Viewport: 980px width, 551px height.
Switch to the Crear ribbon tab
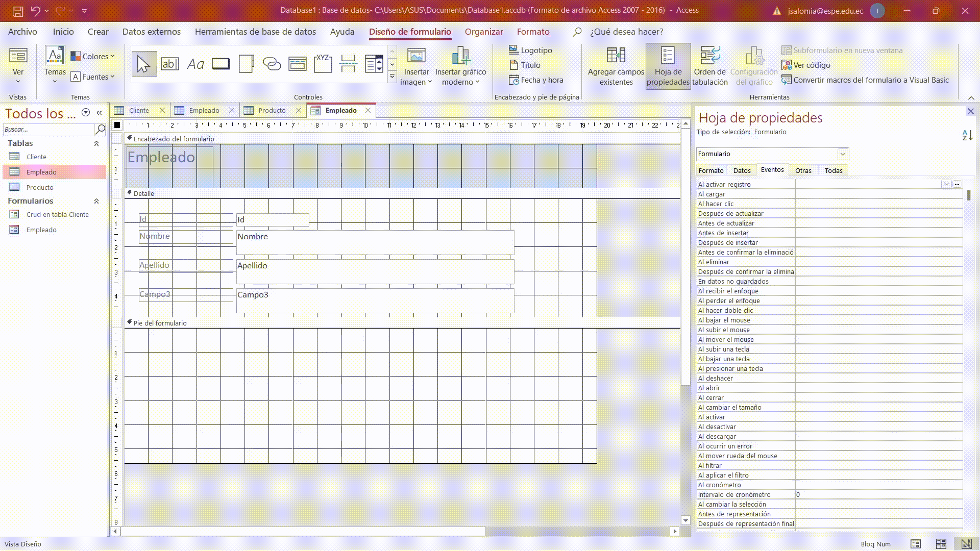pyautogui.click(x=98, y=32)
